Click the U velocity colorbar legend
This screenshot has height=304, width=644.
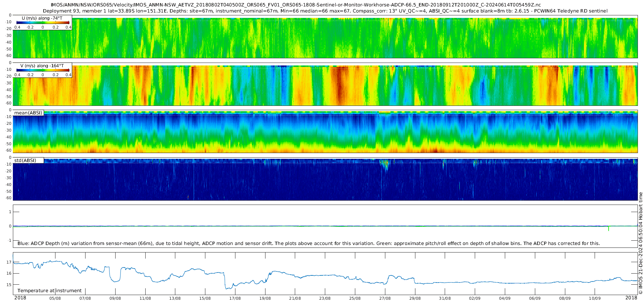[43, 23]
